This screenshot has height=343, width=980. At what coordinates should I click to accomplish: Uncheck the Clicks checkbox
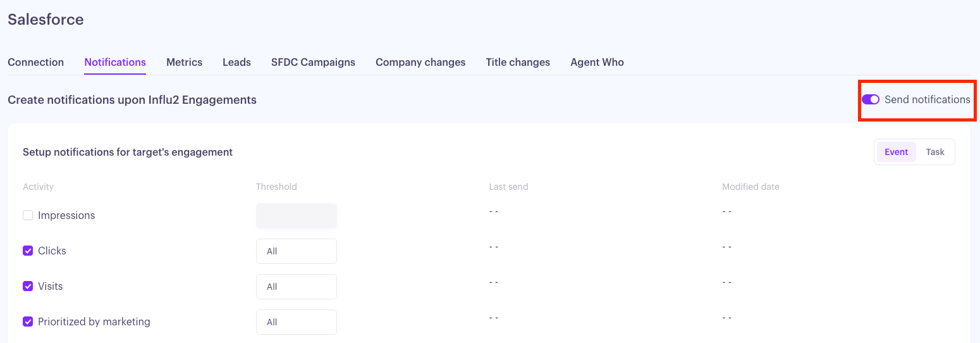tap(28, 251)
